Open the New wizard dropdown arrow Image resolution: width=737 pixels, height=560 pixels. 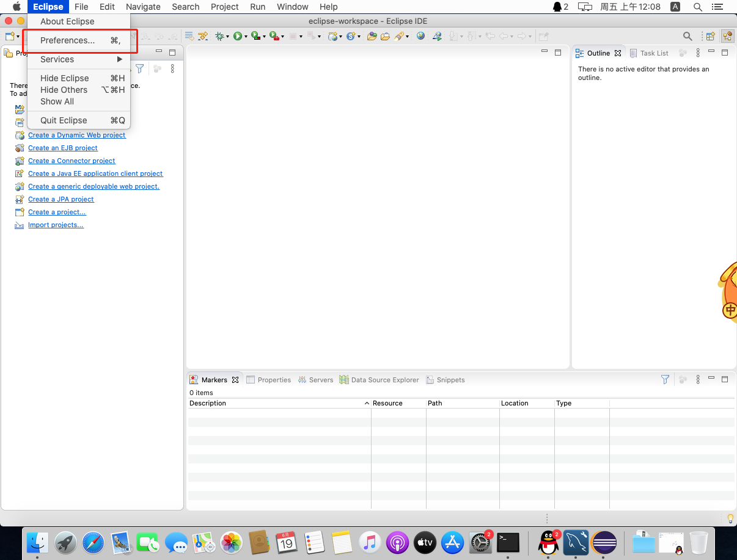(17, 37)
